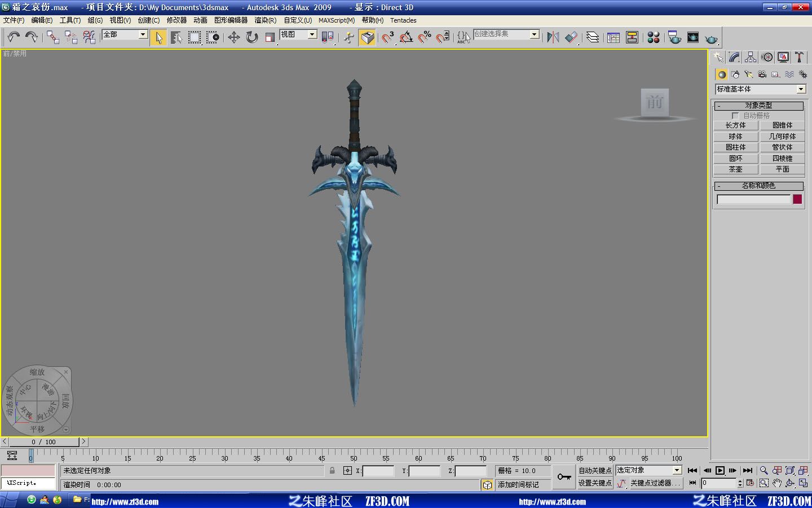The height and width of the screenshot is (508, 812).
Task: Select the Shapes category icon
Action: coord(735,75)
